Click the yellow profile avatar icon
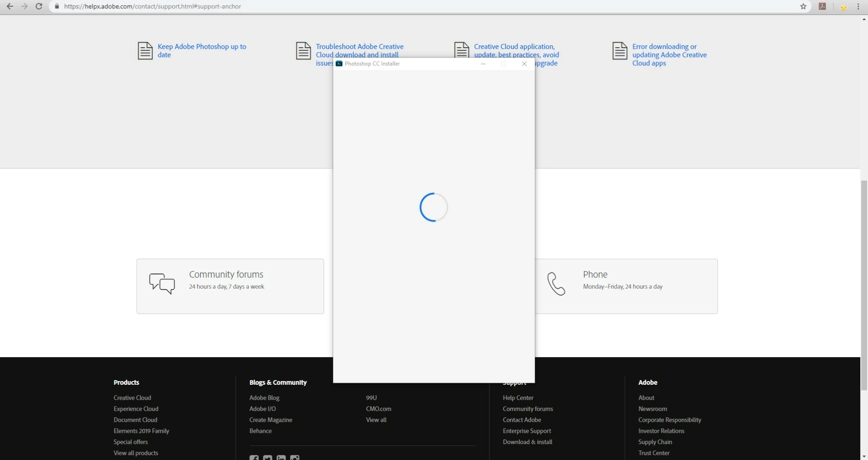 tap(844, 7)
